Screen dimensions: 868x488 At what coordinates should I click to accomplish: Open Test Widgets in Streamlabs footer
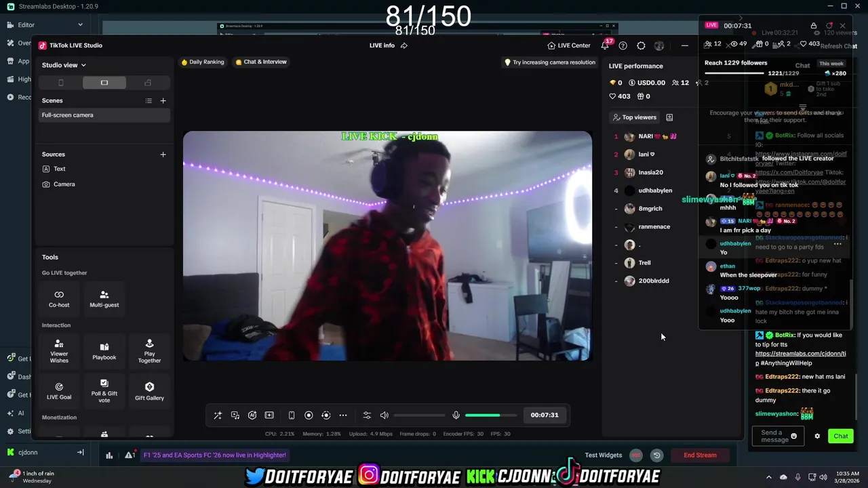(x=603, y=455)
